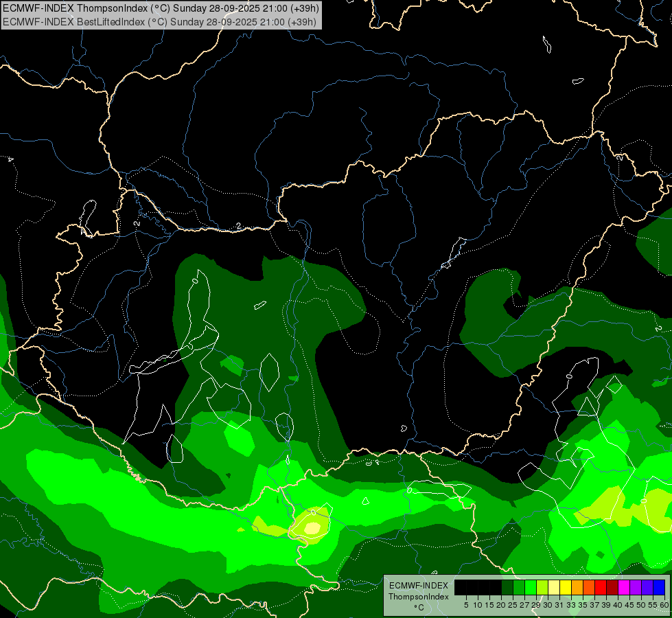672x618 pixels.
Task: Click the legend tick label 27
Action: 524,605
